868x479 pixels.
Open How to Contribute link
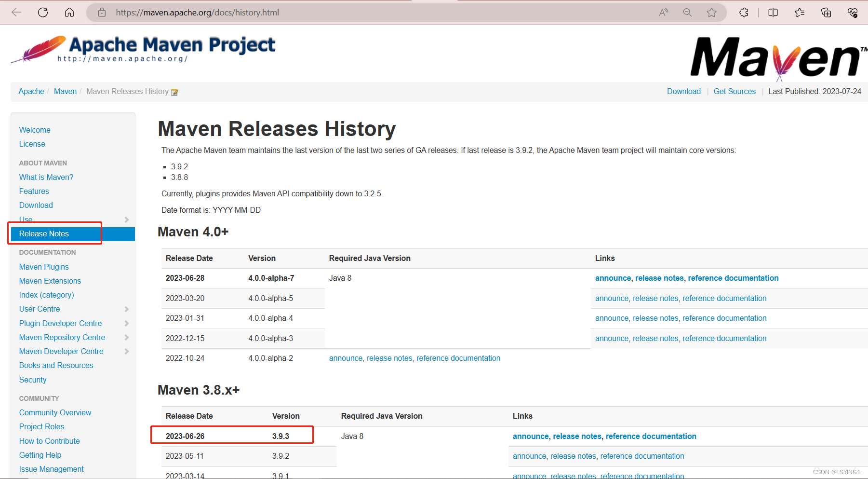click(50, 441)
